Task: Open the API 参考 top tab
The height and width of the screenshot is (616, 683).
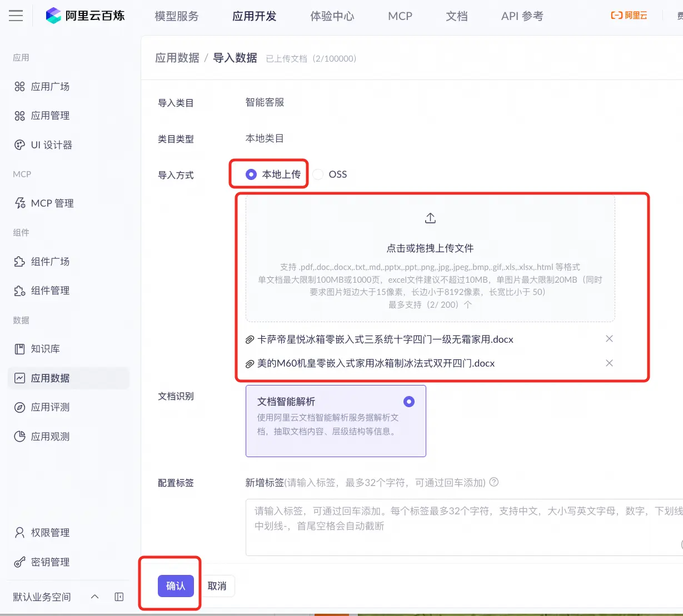Action: coord(522,16)
